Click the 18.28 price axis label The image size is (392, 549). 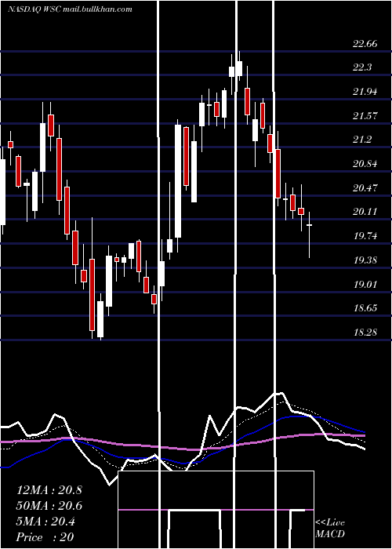tap(365, 333)
